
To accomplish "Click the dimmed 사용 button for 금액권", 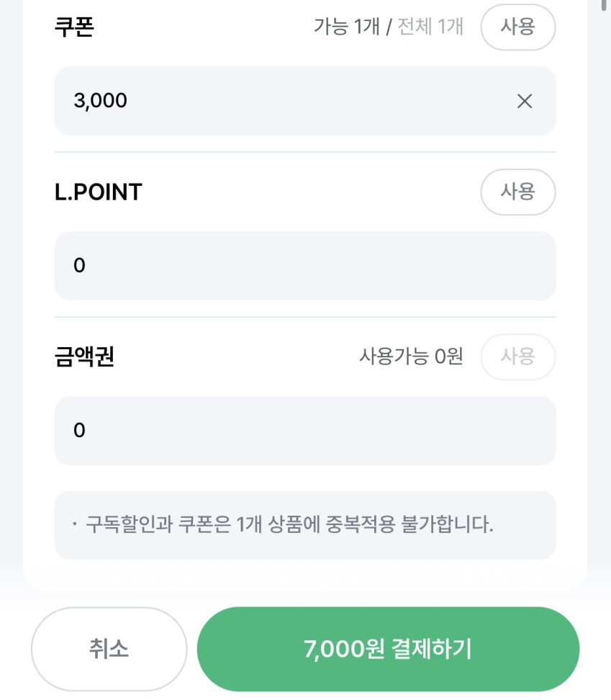I will pos(517,356).
